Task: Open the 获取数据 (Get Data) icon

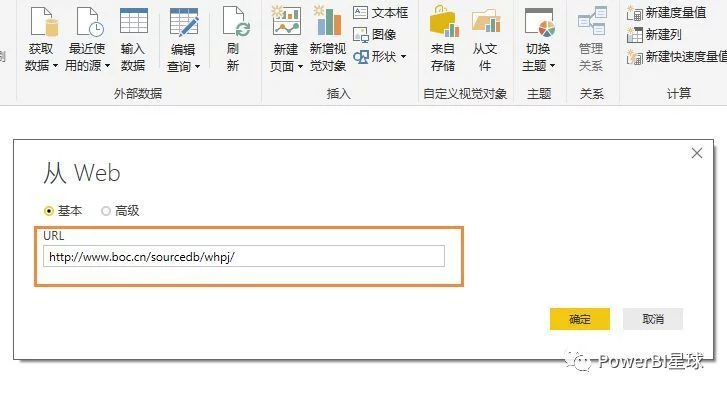Action: click(44, 21)
